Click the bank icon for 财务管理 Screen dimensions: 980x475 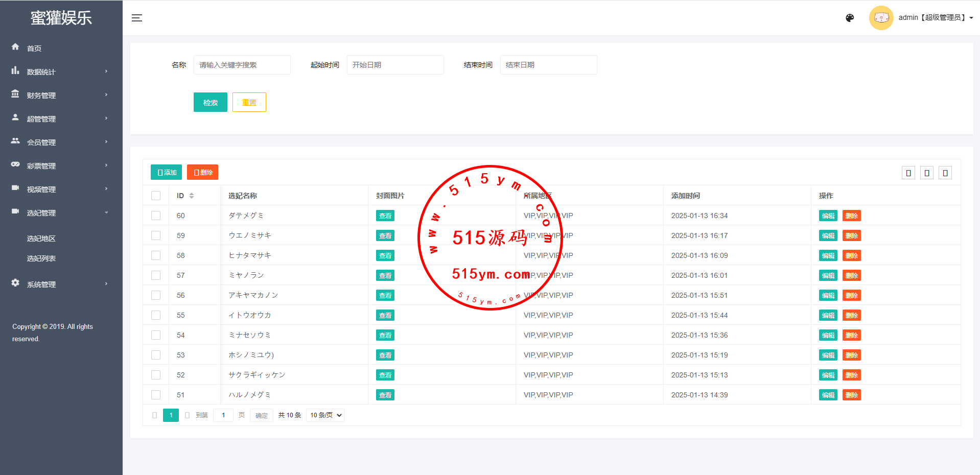[x=15, y=94]
